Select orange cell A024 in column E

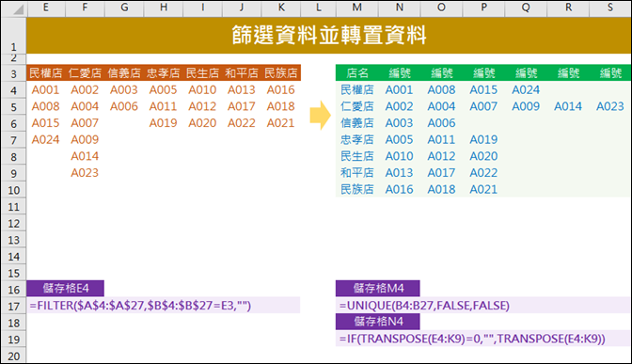(x=45, y=139)
